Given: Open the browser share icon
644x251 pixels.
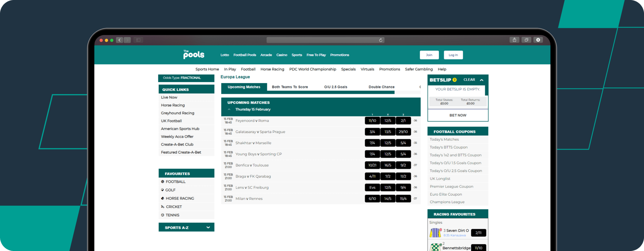Looking at the screenshot, I should pos(515,40).
